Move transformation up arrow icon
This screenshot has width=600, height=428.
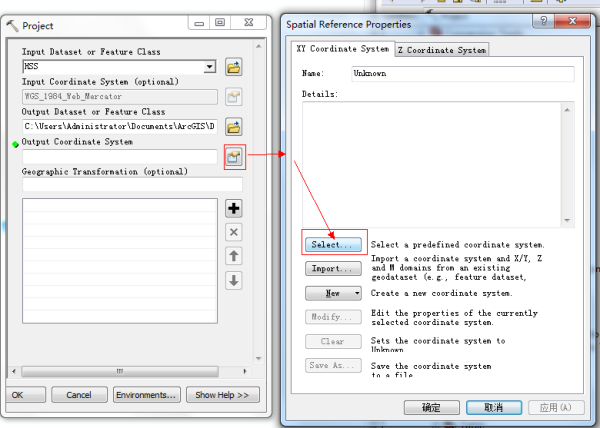click(234, 256)
